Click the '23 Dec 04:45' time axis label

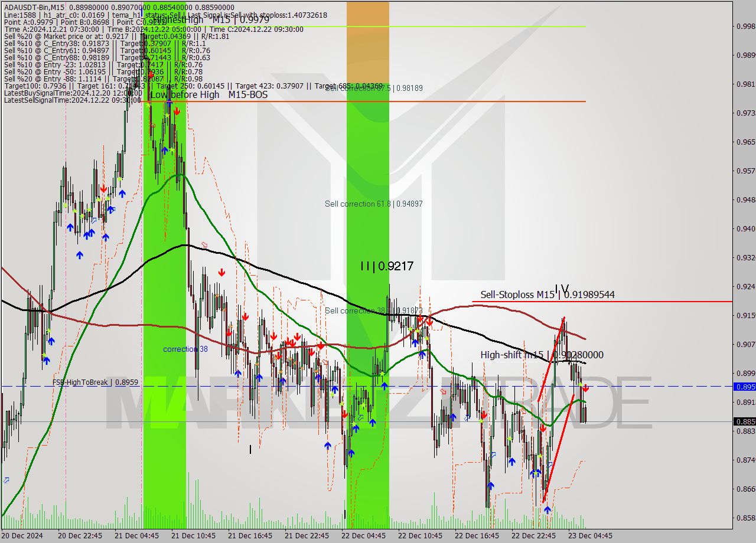pos(589,536)
